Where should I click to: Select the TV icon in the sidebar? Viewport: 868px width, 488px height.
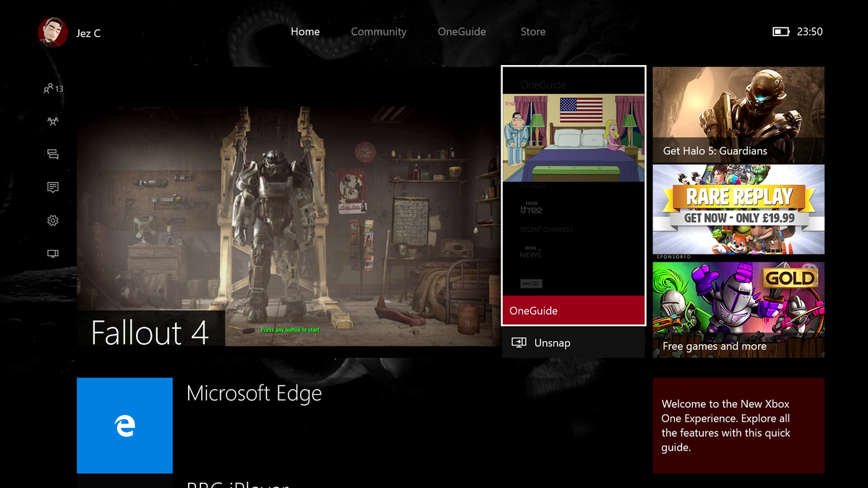tap(51, 254)
